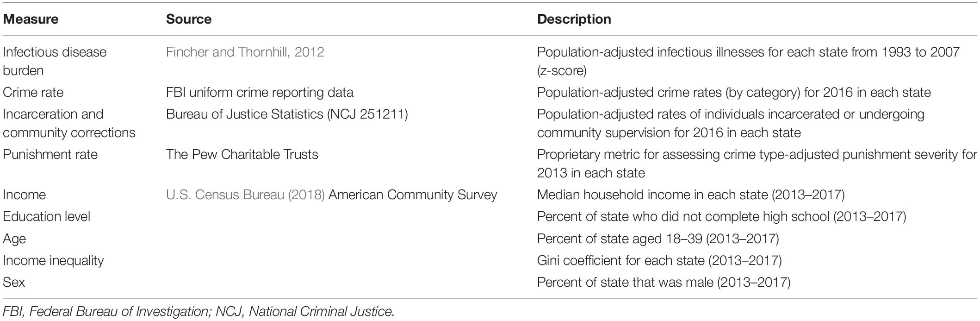Select the Education level measure cell
Viewport: 980px width, 321px height.
(46, 216)
